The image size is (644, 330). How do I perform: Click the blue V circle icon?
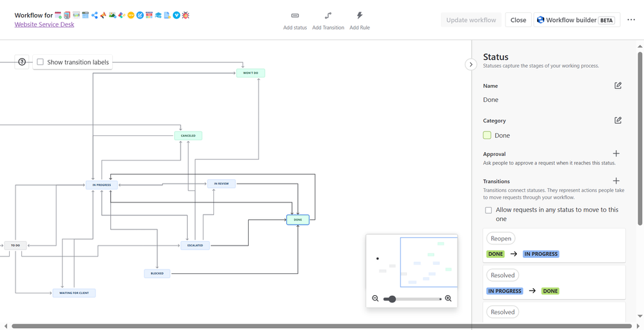pos(177,15)
